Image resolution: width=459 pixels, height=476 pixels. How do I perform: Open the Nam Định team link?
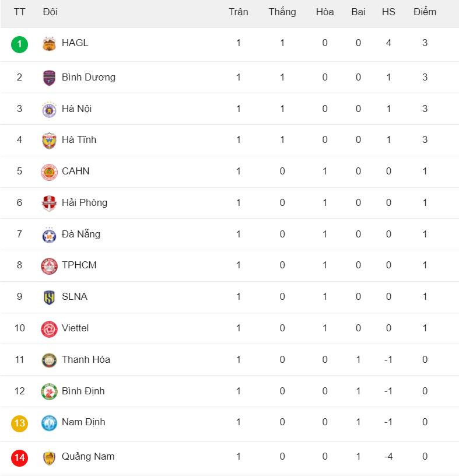(83, 422)
